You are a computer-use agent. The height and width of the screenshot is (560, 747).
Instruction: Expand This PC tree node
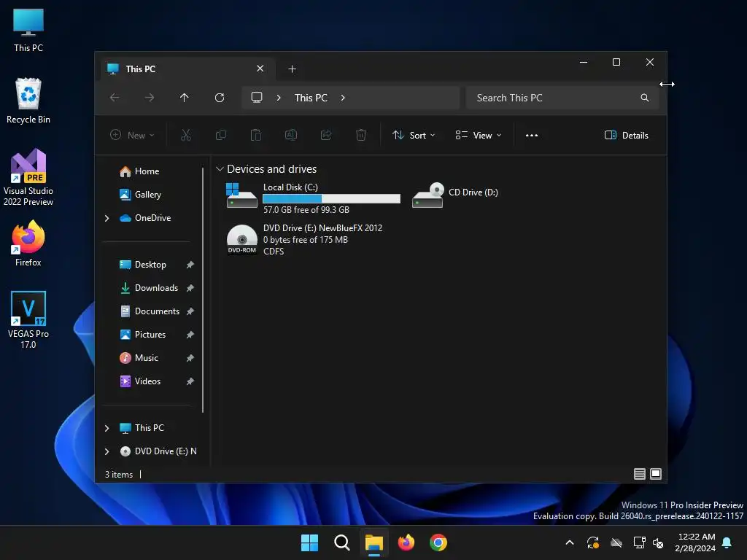click(x=107, y=428)
